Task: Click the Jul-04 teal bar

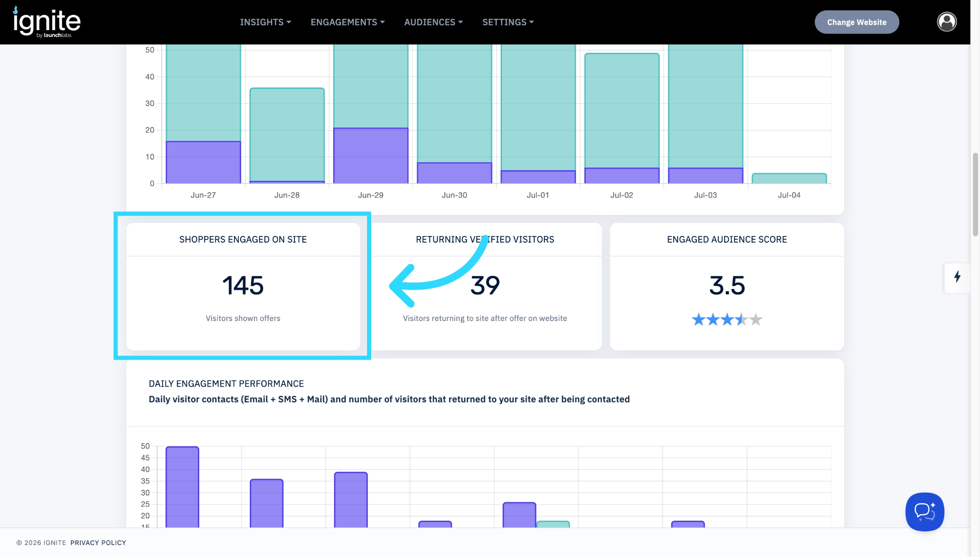Action: pyautogui.click(x=789, y=178)
